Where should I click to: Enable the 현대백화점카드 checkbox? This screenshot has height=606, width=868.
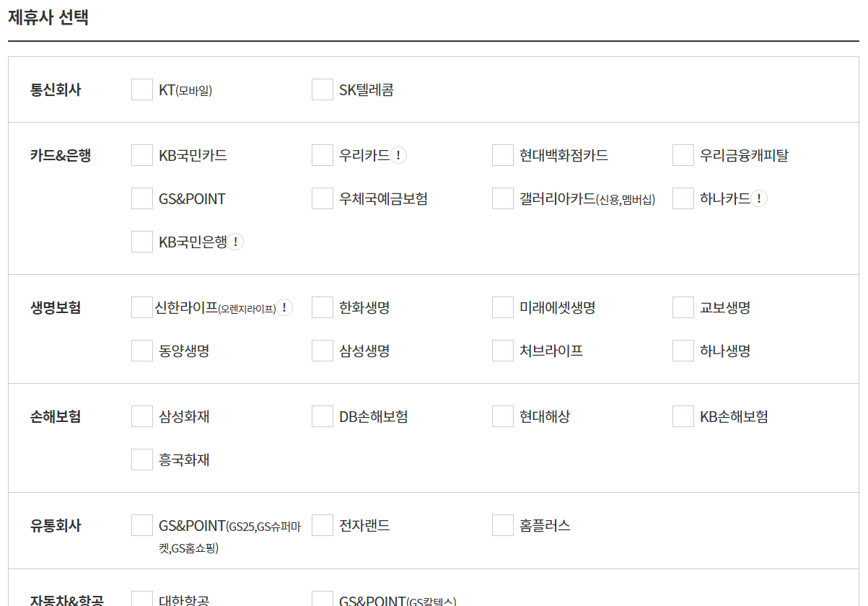(x=503, y=155)
